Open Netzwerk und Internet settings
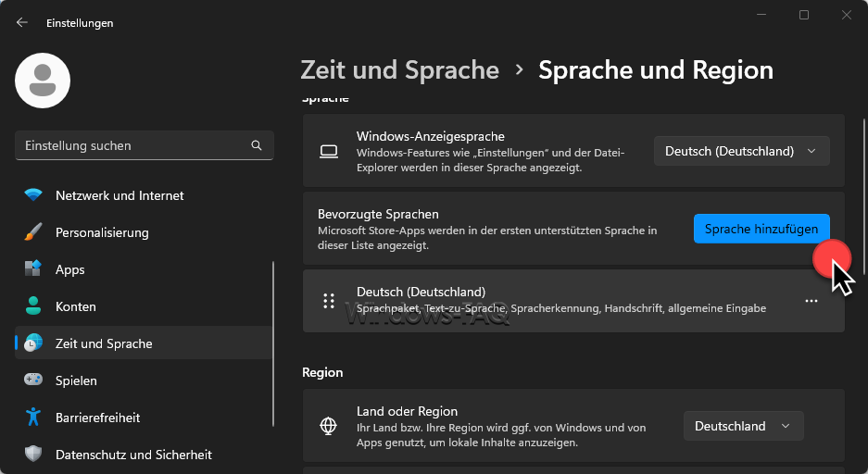The image size is (868, 474). 144,195
